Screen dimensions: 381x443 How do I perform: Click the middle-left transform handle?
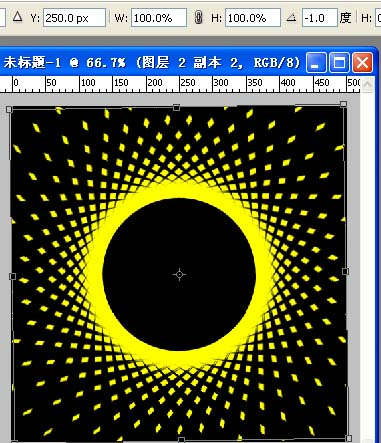(12, 276)
